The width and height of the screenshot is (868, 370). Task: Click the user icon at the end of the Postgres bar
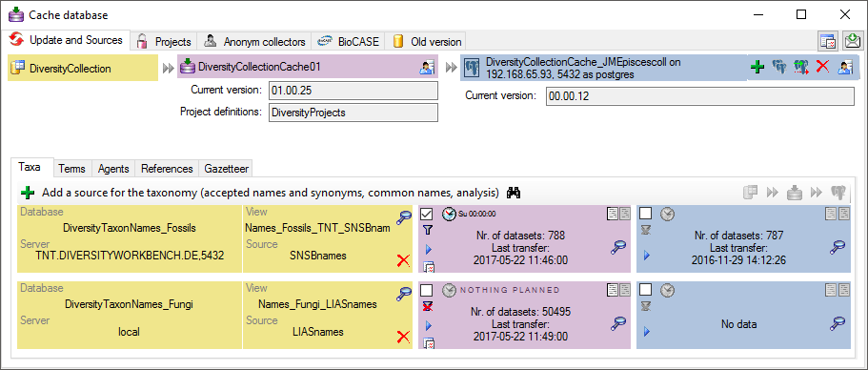[844, 68]
